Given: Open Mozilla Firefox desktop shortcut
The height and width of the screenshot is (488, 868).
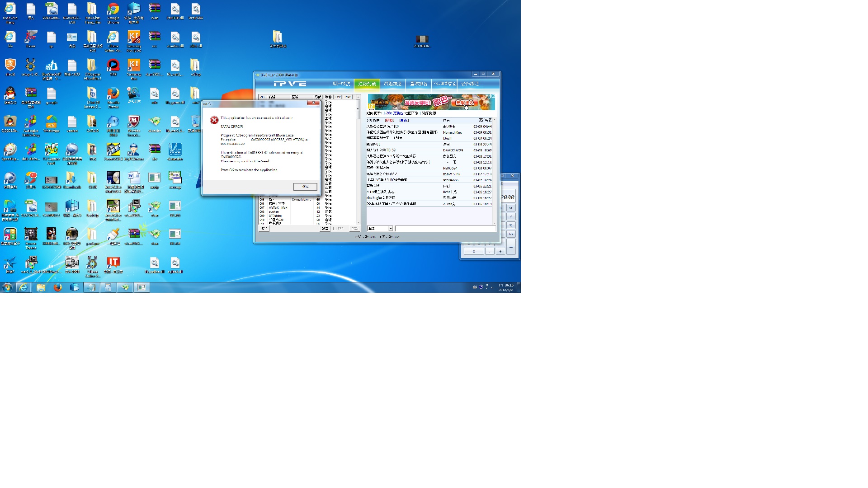Looking at the screenshot, I should tap(113, 94).
